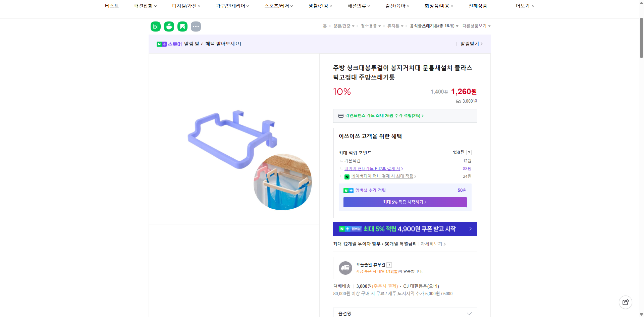Click the N+ 스토어 badge icon
Viewport: 644px width, 317px height.
161,44
